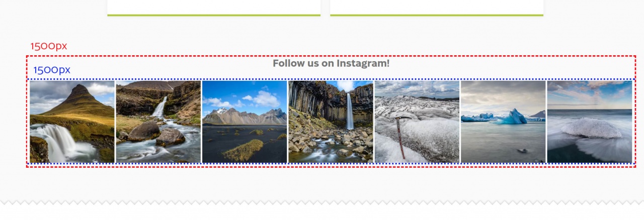644x220 pixels.
Task: Click the left white card above the gallery
Action: pos(214,7)
